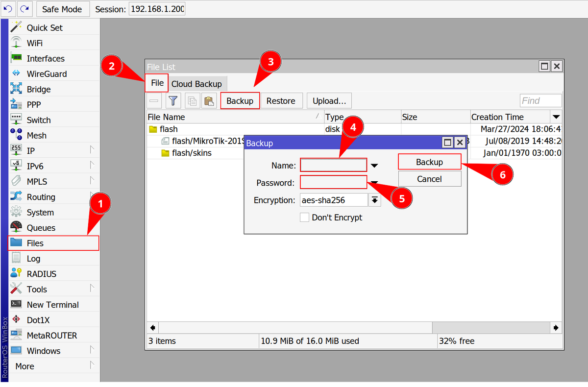Open the Windows menu icon
Viewport: 588px width, 387px height.
(x=17, y=351)
